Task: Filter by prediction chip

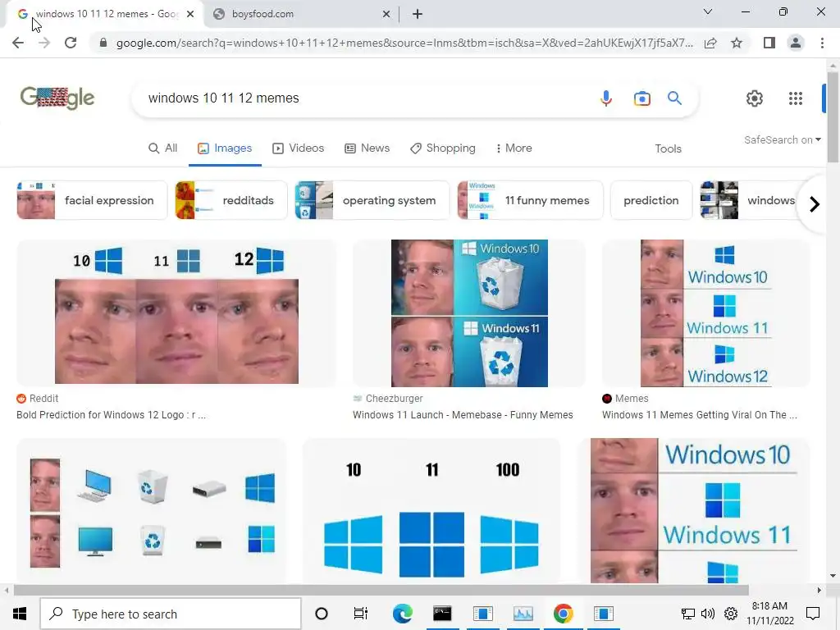Action: 651,200
